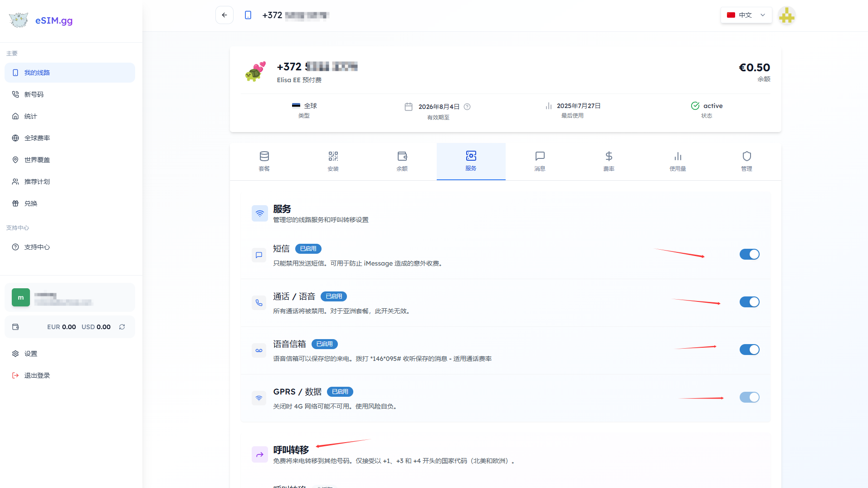Click the back arrow button
The width and height of the screenshot is (868, 488).
(224, 15)
